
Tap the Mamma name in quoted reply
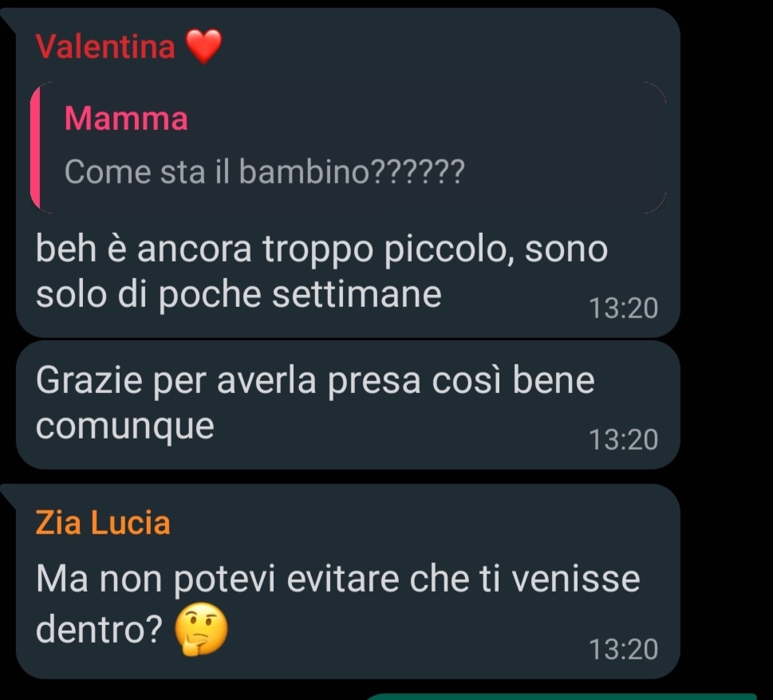pos(126,119)
